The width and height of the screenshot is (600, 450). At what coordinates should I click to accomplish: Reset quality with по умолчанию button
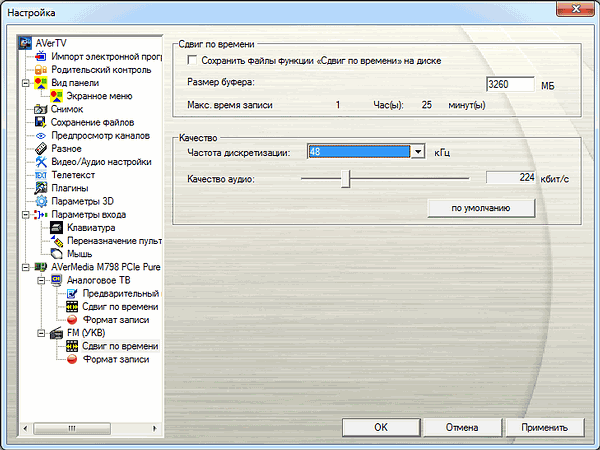coord(481,208)
